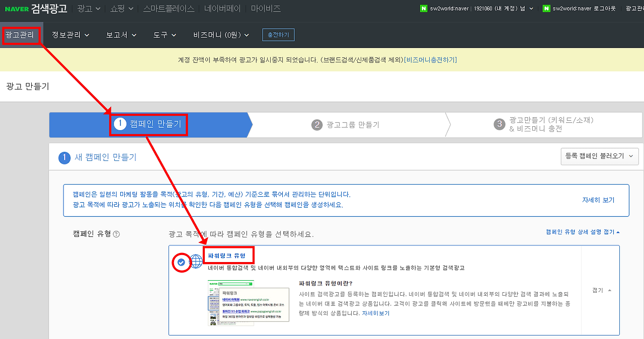Click the 자세히 보기 link in info box
The width and height of the screenshot is (644, 339).
click(x=598, y=200)
